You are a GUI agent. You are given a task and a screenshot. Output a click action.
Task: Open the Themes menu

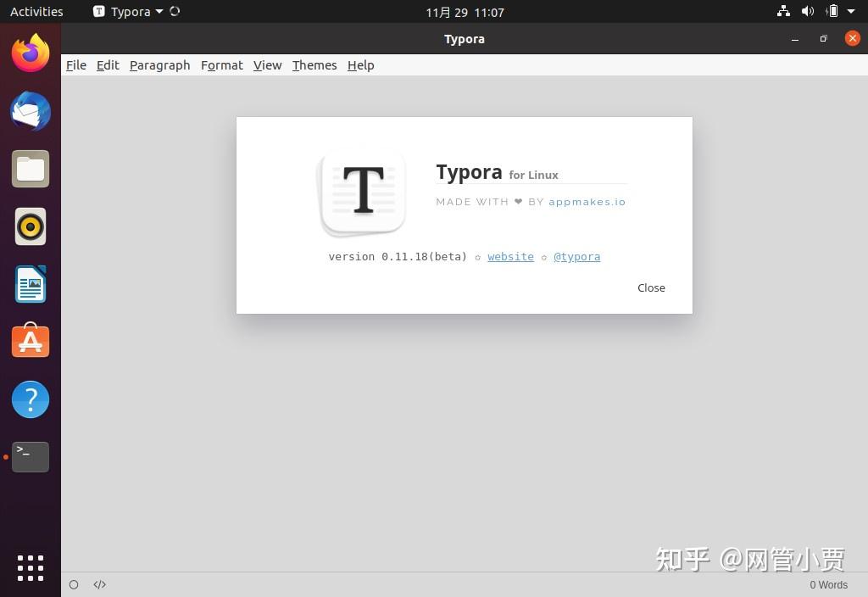click(x=314, y=65)
